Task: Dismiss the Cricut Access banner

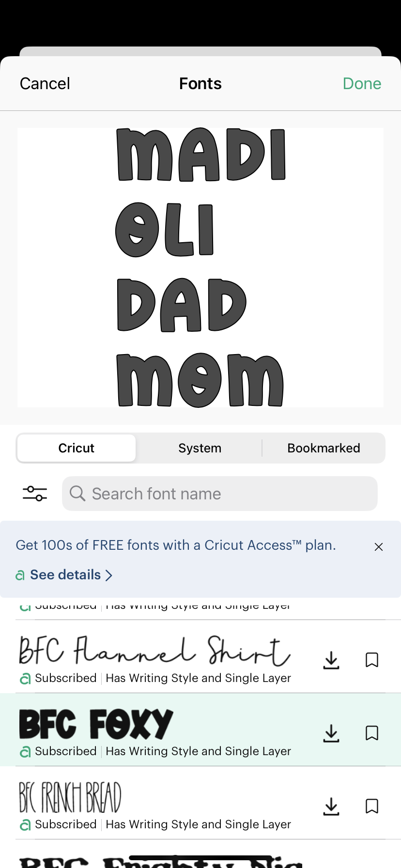Action: 379,547
